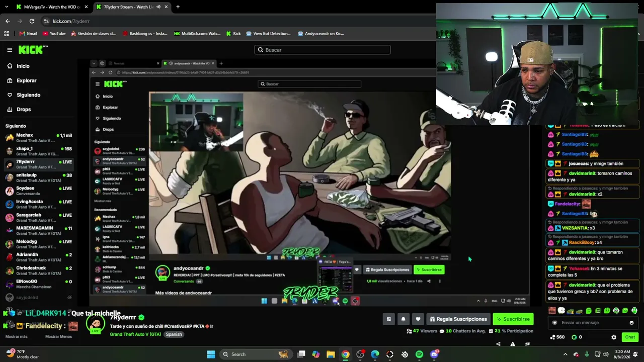Image resolution: width=644 pixels, height=362 pixels.
Task: Expand the tab search dropdown arrow
Action: tap(7, 7)
